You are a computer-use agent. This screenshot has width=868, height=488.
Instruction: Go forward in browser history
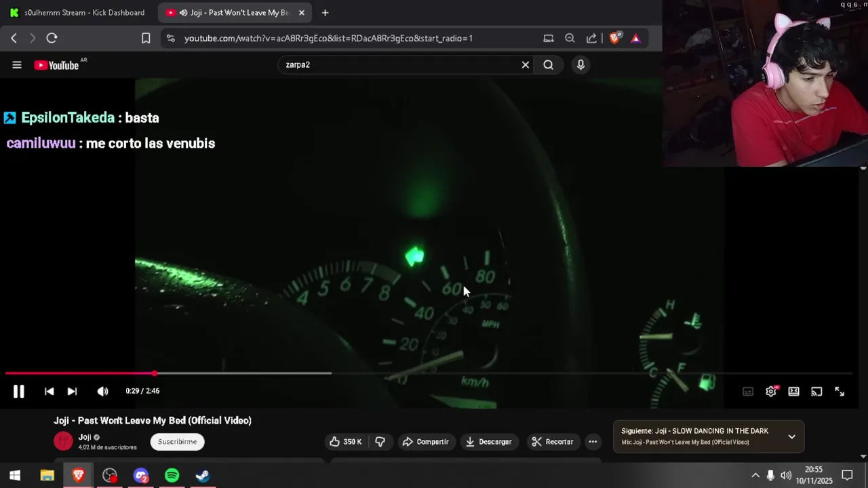click(x=32, y=39)
